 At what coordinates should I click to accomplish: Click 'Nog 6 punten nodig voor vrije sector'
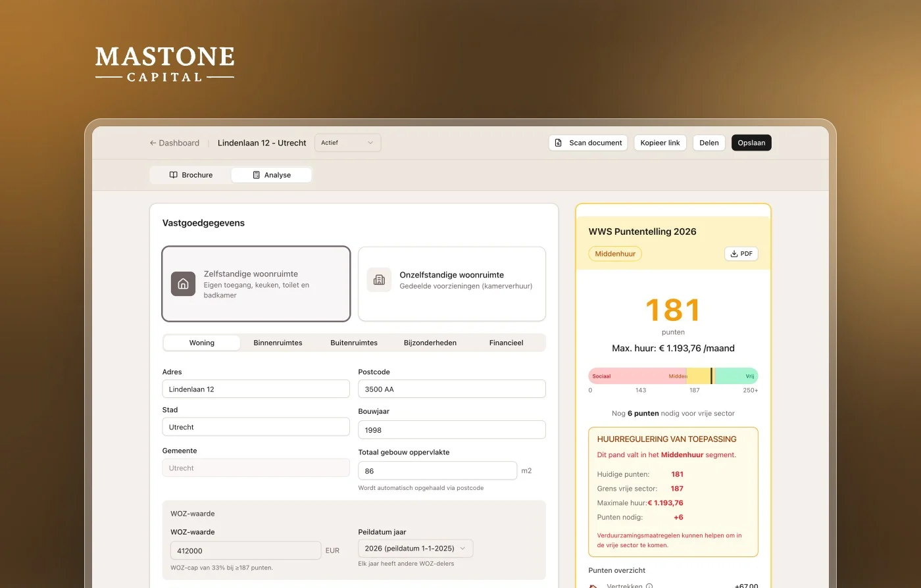(x=673, y=414)
